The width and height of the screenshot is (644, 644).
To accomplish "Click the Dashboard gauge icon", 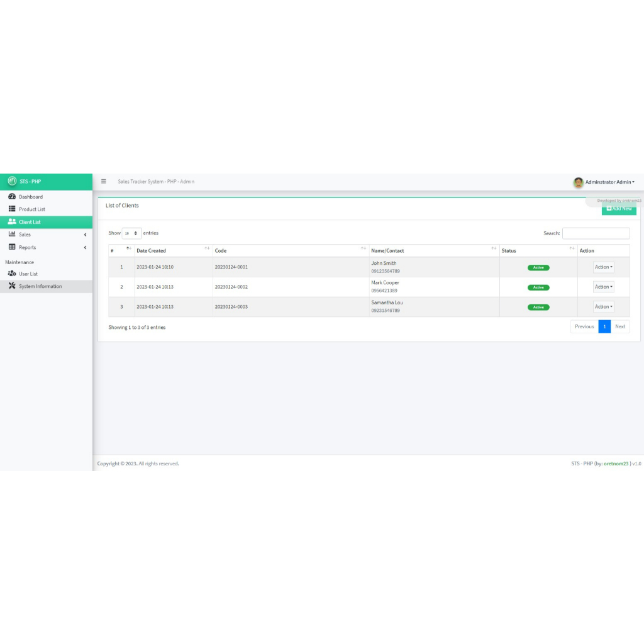I will (12, 197).
